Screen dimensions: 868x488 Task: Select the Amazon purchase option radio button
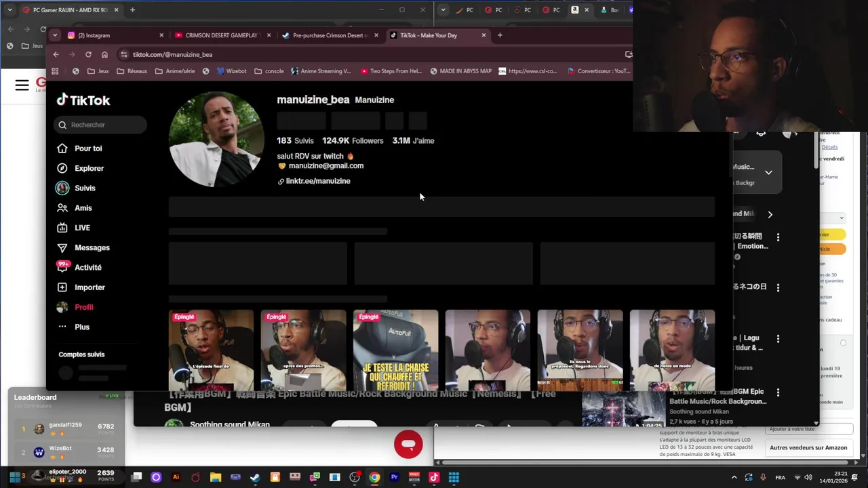pyautogui.click(x=843, y=343)
